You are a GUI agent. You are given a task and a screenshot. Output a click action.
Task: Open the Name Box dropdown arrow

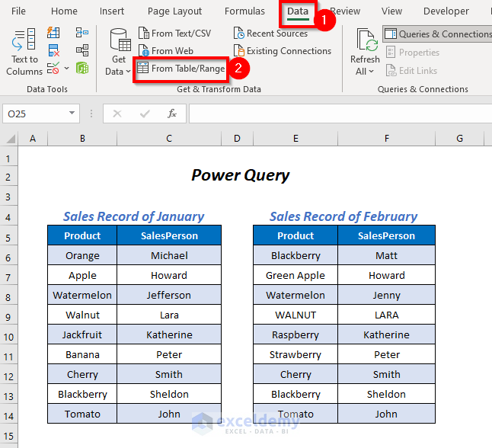72,114
